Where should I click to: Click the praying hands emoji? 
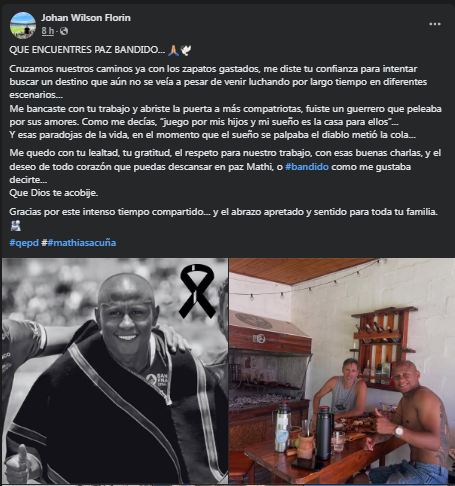pyautogui.click(x=174, y=50)
